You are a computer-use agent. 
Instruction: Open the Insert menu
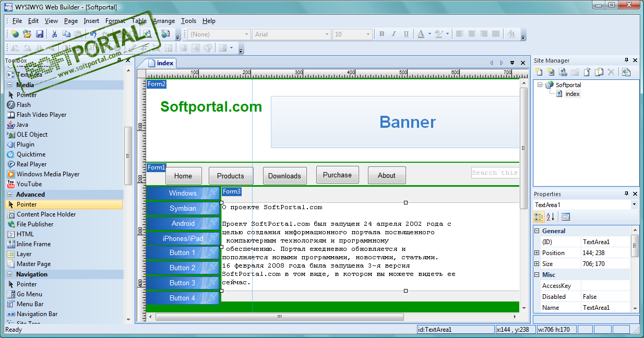[91, 21]
